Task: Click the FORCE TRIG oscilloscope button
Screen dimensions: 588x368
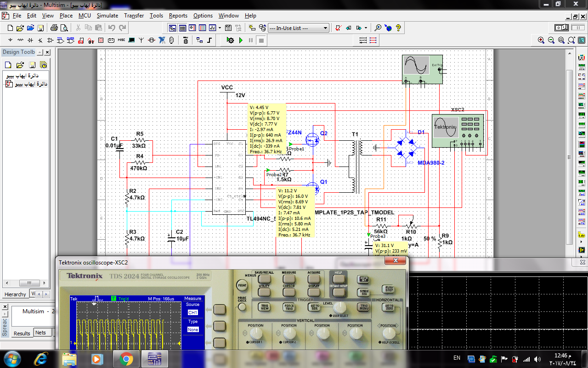Action: (x=289, y=307)
